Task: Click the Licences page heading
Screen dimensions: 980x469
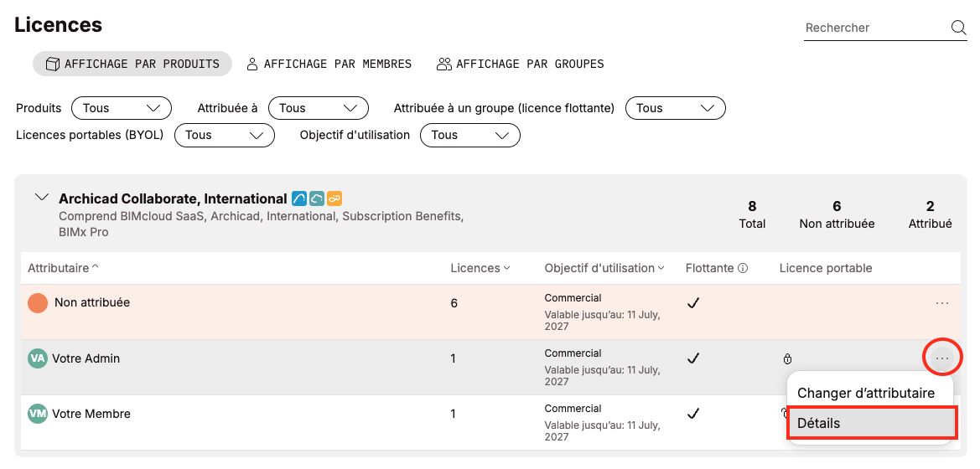Action: [x=58, y=25]
